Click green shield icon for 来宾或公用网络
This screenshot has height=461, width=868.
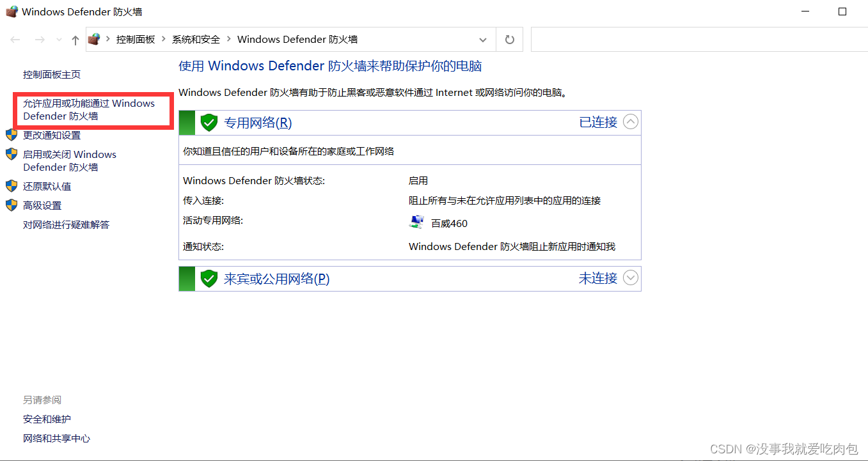[x=209, y=279]
